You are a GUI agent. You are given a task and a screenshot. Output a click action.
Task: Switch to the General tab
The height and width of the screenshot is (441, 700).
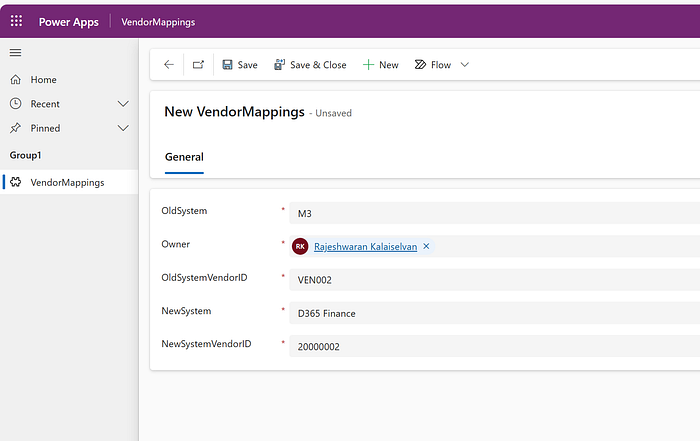pos(184,157)
